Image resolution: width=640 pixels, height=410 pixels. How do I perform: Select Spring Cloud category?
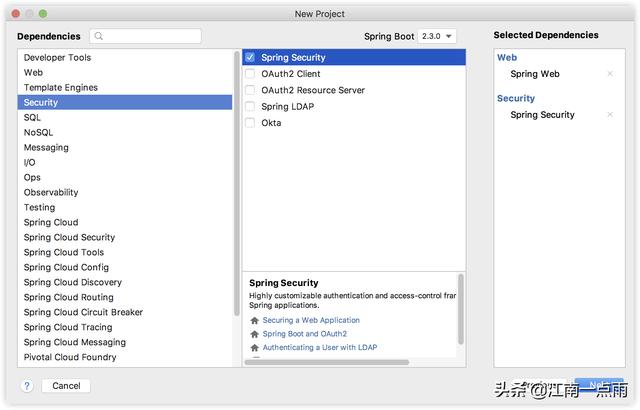click(125, 222)
